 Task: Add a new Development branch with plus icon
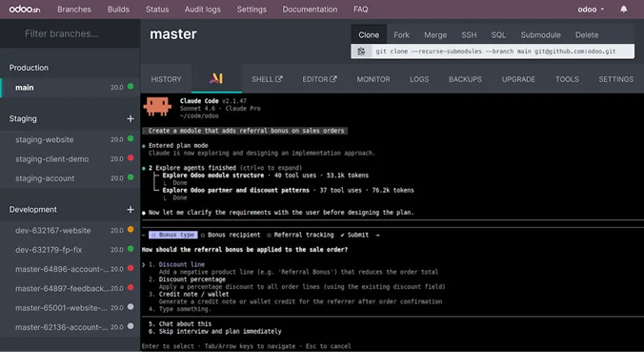click(x=131, y=210)
